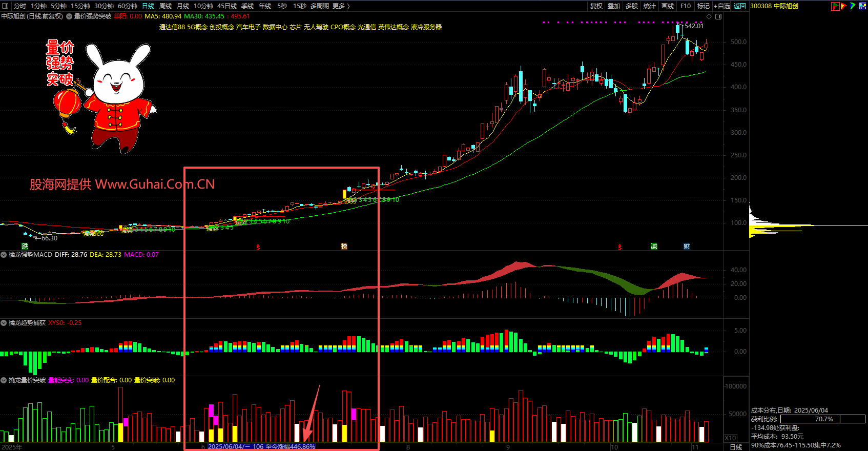
Task: Click the blue-green flag icon
Action: pos(853,6)
